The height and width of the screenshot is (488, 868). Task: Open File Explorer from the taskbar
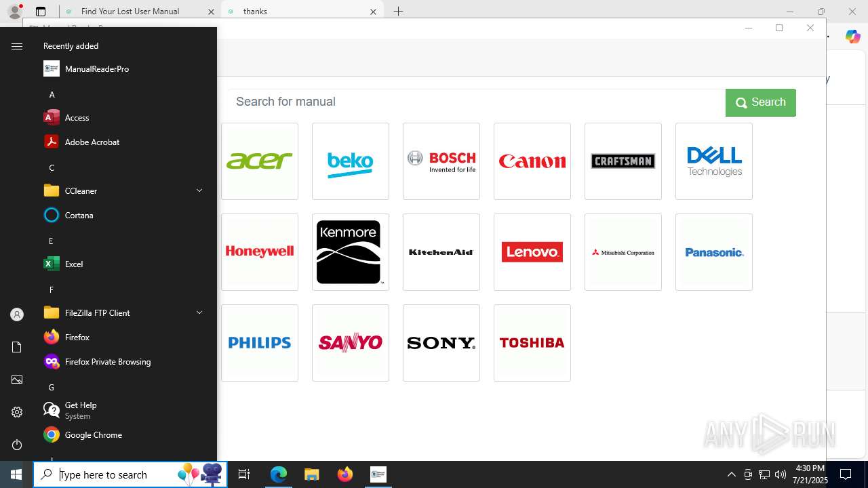pyautogui.click(x=312, y=474)
